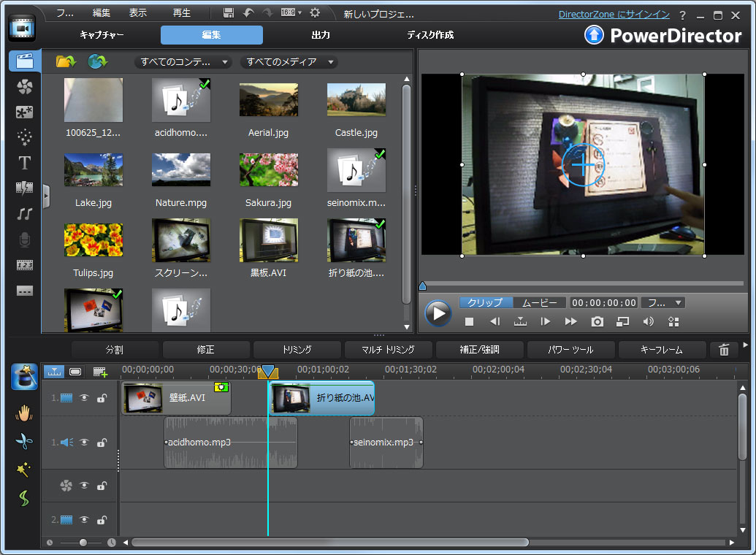Toggle the effect track eye icon
Image resolution: width=756 pixels, height=555 pixels.
84,486
